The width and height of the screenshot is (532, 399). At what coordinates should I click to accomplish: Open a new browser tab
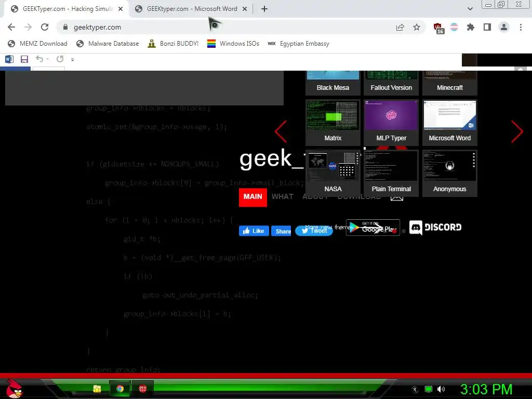[x=264, y=9]
